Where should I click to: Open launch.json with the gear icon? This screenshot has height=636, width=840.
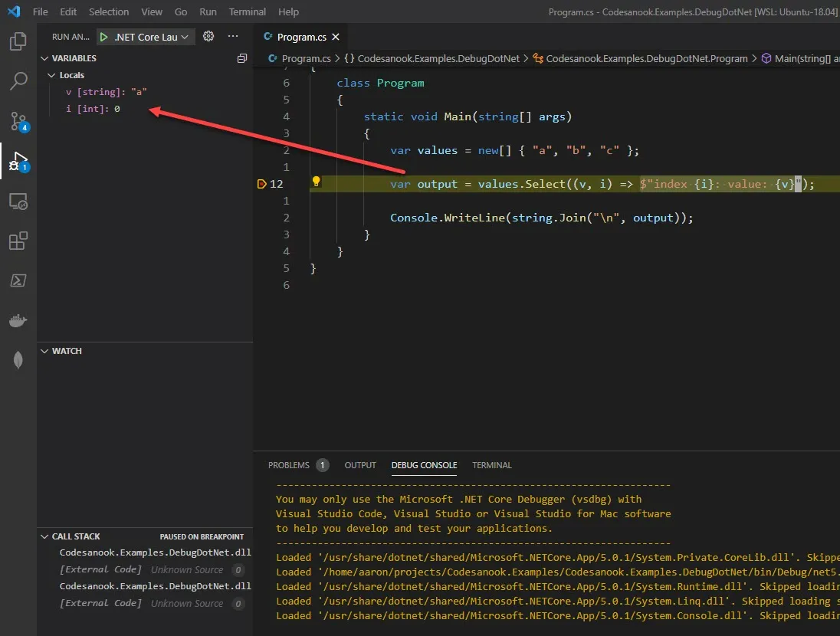click(x=208, y=36)
